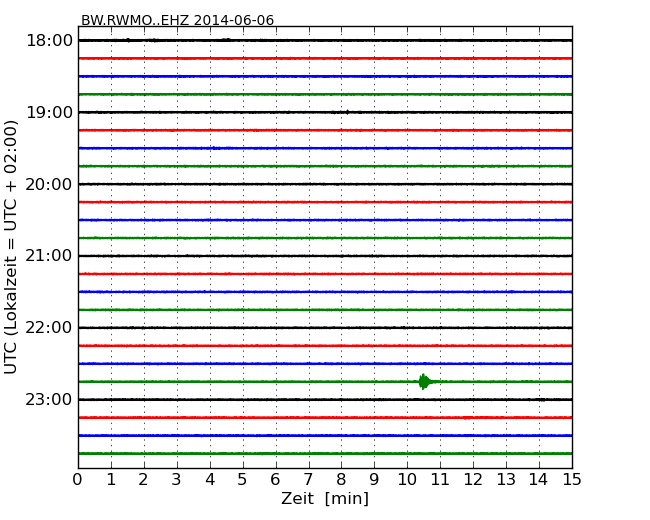Click the 15 tick label on x-axis
The image size is (650, 520).
572,480
